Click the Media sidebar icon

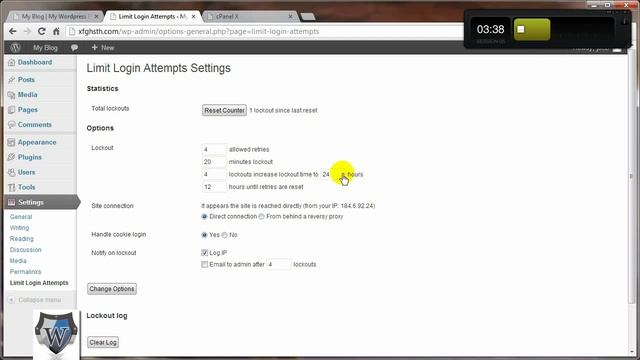pyautogui.click(x=11, y=95)
